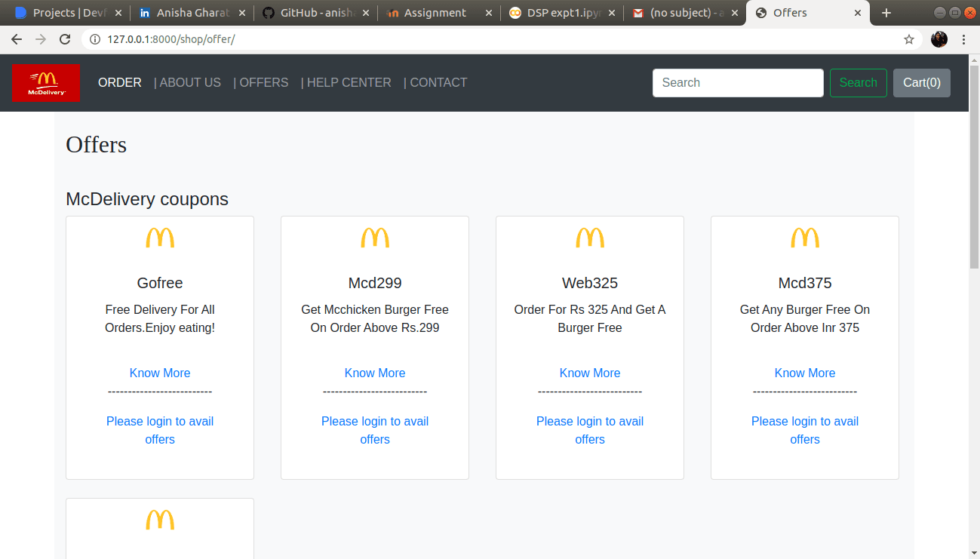This screenshot has height=559, width=980.
Task: Go back with the browser back arrow
Action: tap(17, 39)
